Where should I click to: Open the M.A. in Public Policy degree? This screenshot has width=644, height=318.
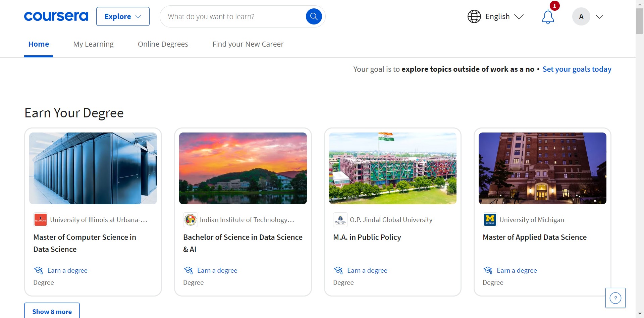(367, 237)
